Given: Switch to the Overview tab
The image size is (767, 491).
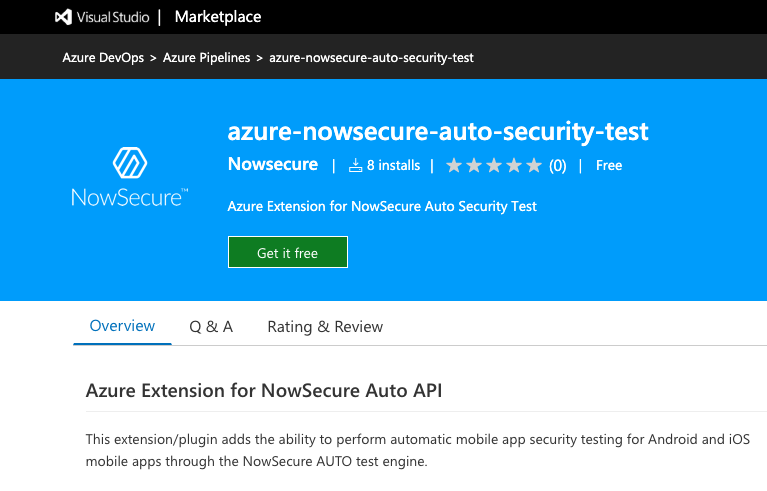Looking at the screenshot, I should 122,326.
